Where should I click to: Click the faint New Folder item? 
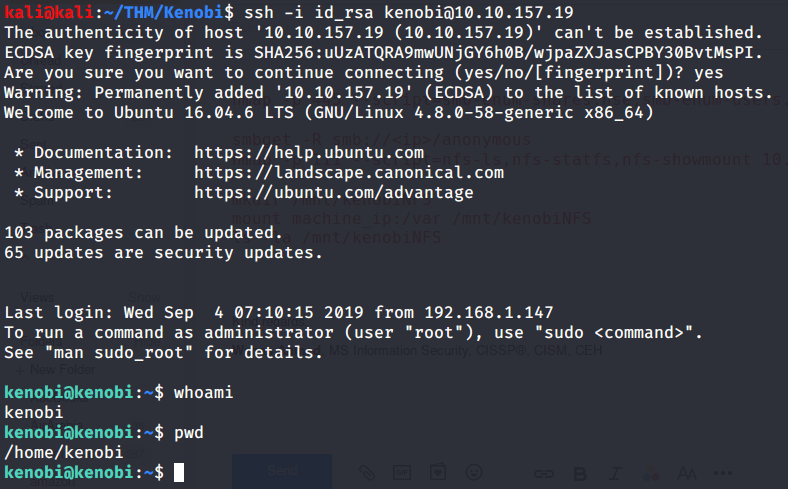pyautogui.click(x=45, y=370)
